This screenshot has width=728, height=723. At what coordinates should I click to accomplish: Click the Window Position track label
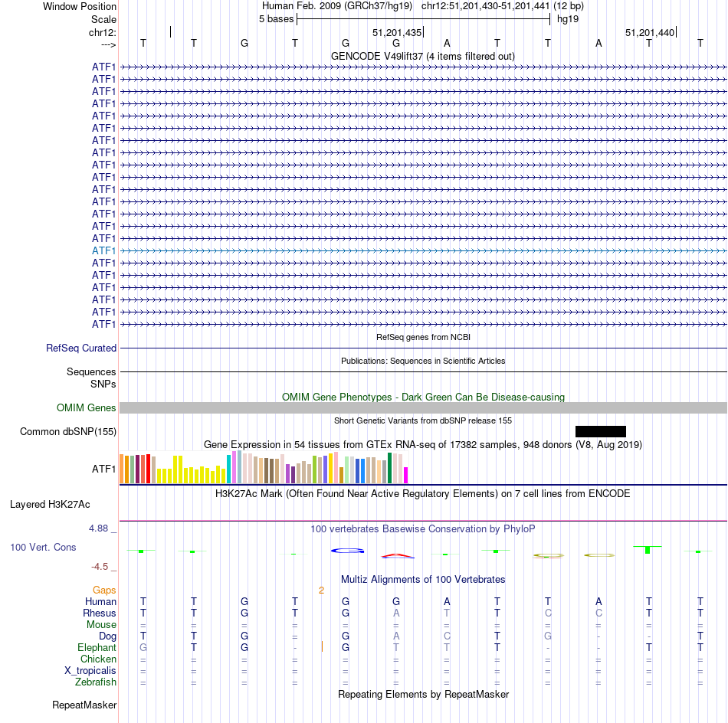pyautogui.click(x=80, y=6)
